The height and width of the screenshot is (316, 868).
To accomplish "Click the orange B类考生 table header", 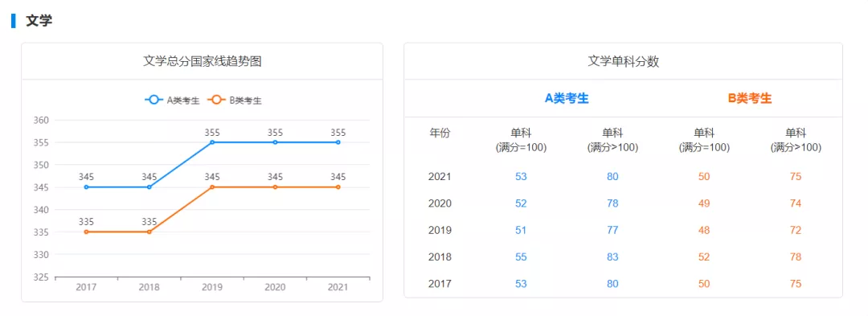I will (x=750, y=99).
